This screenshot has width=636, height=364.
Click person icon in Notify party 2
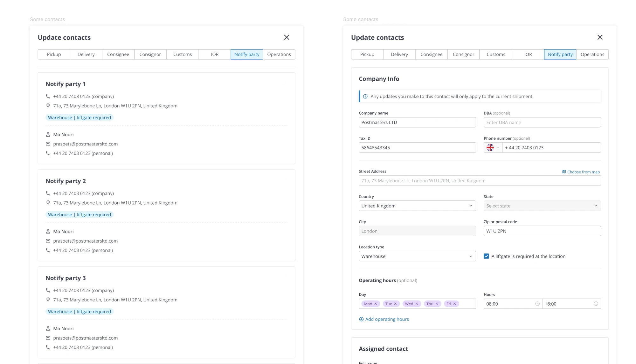point(48,232)
